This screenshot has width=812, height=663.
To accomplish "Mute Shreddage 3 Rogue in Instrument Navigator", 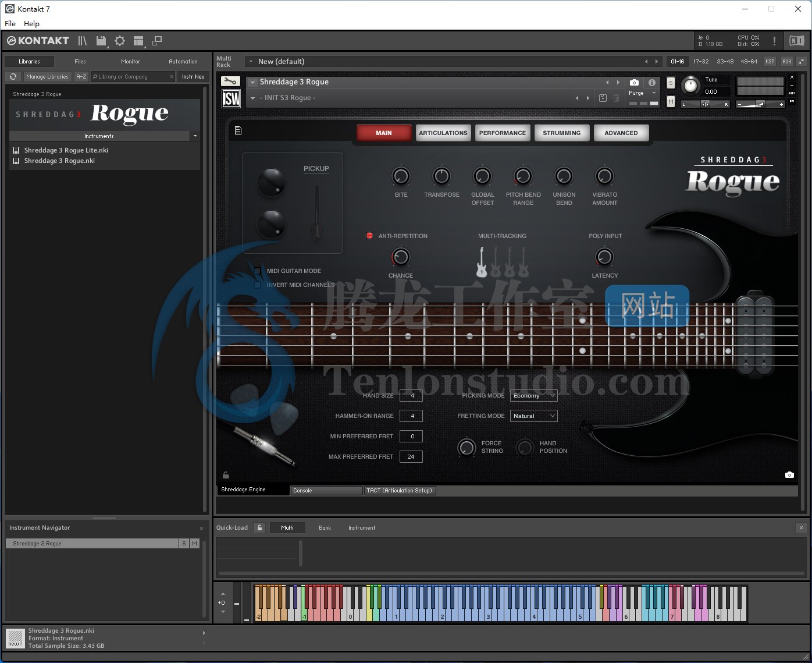I will (194, 543).
